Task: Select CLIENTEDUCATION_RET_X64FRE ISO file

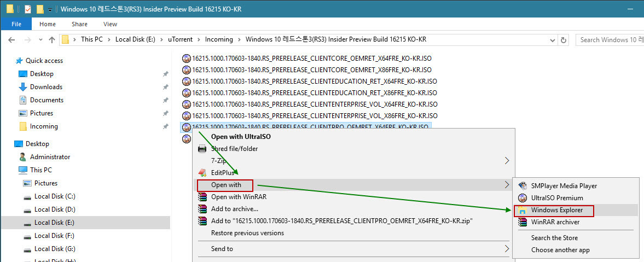Action: coord(315,81)
